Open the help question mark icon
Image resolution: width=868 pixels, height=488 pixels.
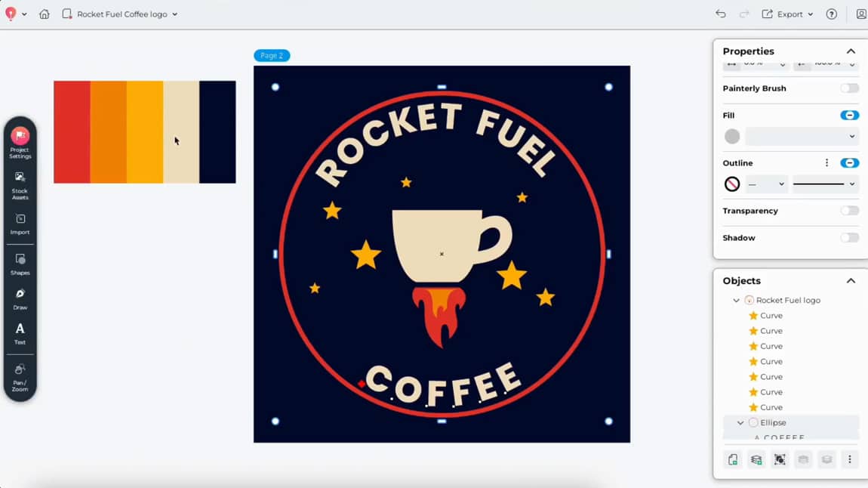coord(832,14)
